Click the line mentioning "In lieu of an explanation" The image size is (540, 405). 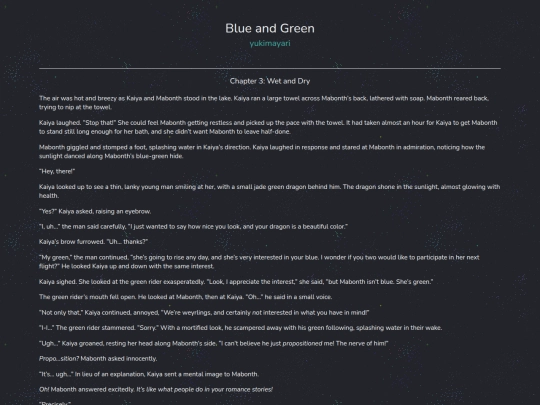[x=149, y=374]
